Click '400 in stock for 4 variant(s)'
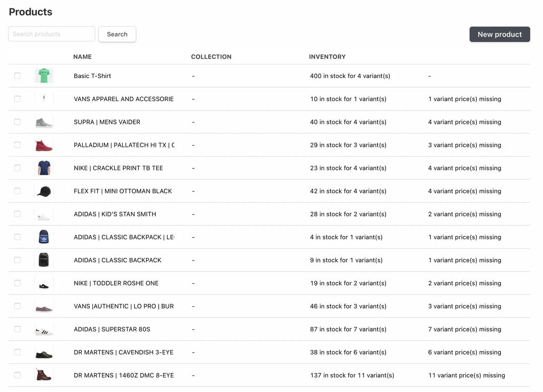The height and width of the screenshot is (392, 543). [350, 76]
